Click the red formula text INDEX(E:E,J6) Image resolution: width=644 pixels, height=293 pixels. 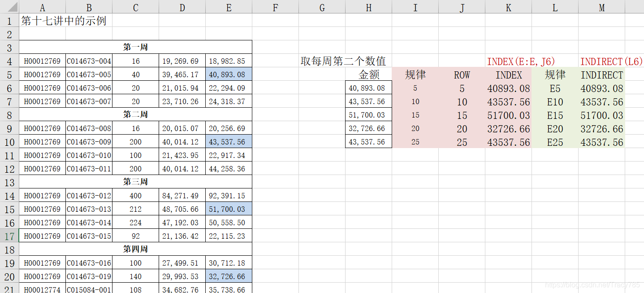(521, 61)
